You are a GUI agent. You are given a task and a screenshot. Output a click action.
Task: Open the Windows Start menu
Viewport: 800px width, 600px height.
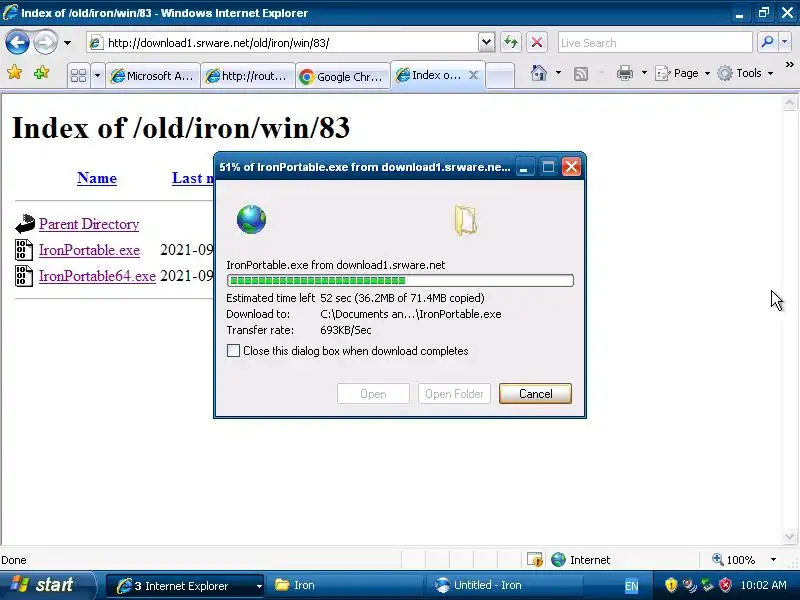click(47, 585)
